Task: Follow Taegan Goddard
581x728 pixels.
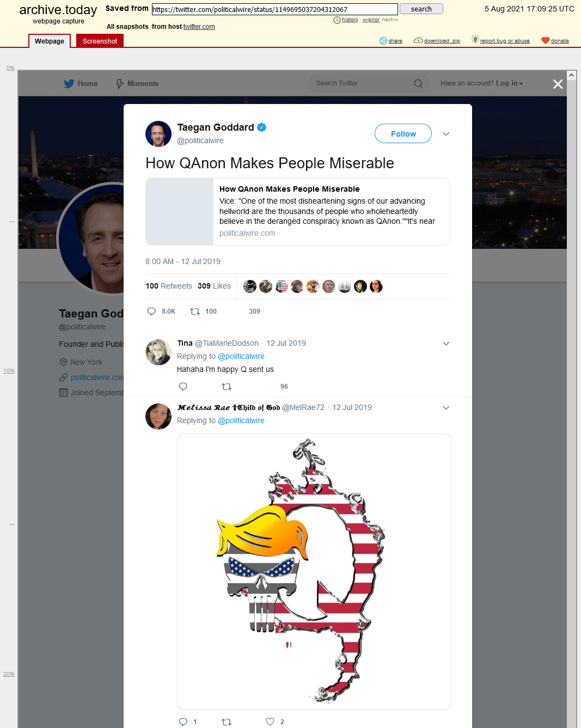Action: (403, 133)
